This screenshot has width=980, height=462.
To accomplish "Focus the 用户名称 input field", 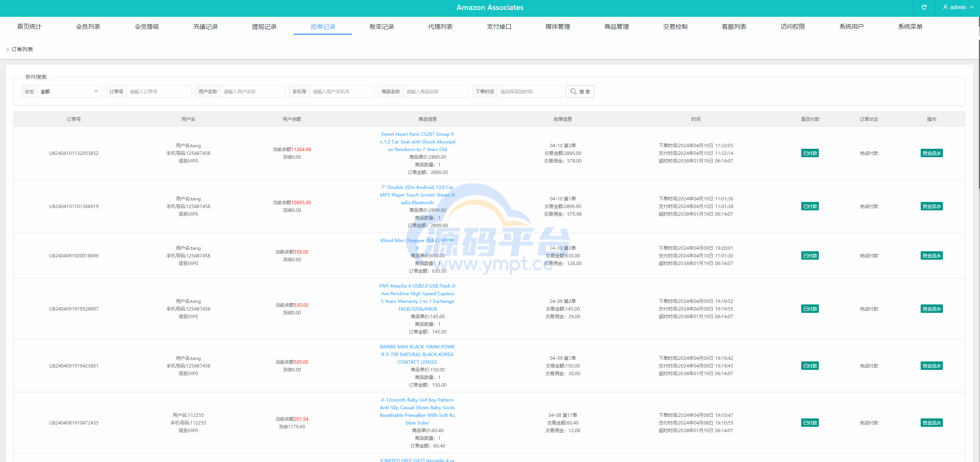I will [x=252, y=91].
